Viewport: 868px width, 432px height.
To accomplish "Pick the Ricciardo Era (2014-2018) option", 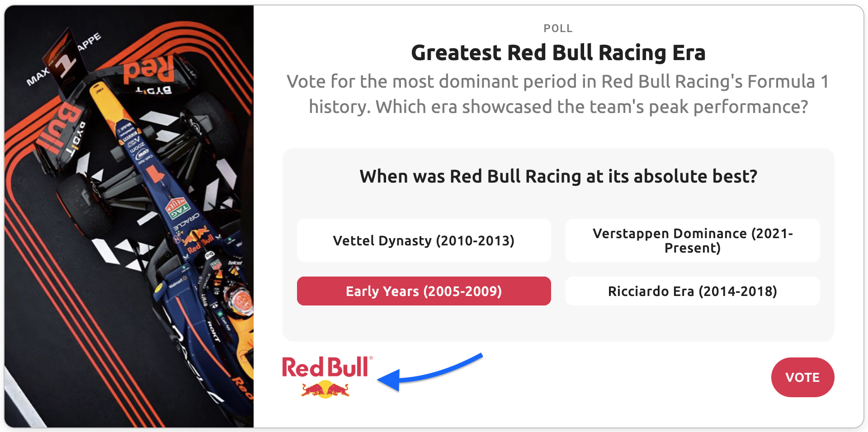I will pos(692,291).
